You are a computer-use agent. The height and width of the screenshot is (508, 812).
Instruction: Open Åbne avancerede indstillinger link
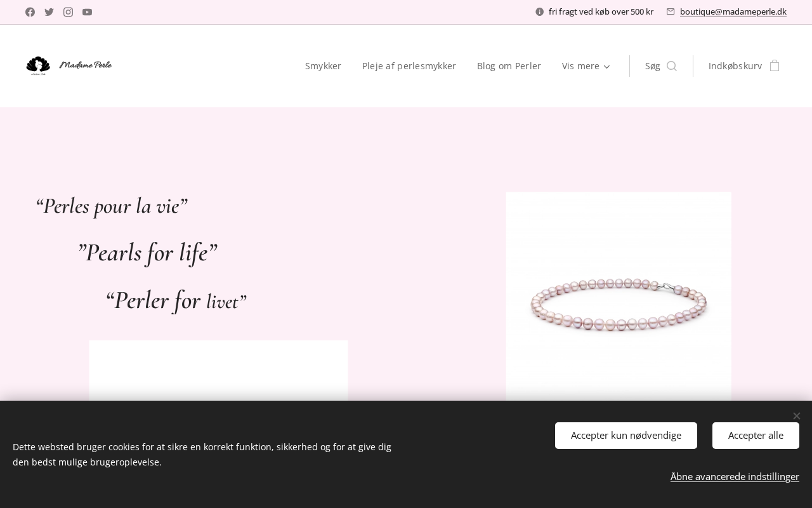(x=735, y=476)
